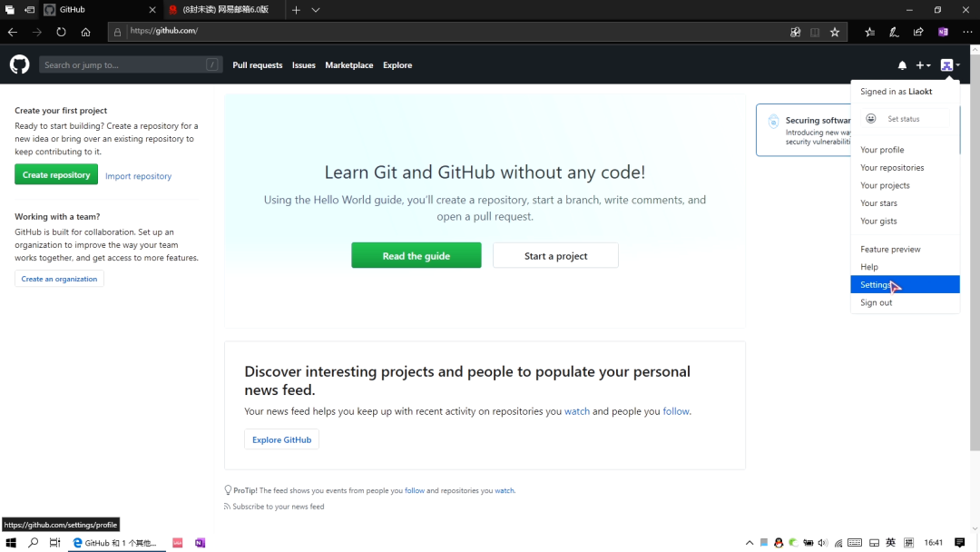Reload the page with refresh icon
This screenshot has height=552, width=980.
61,32
